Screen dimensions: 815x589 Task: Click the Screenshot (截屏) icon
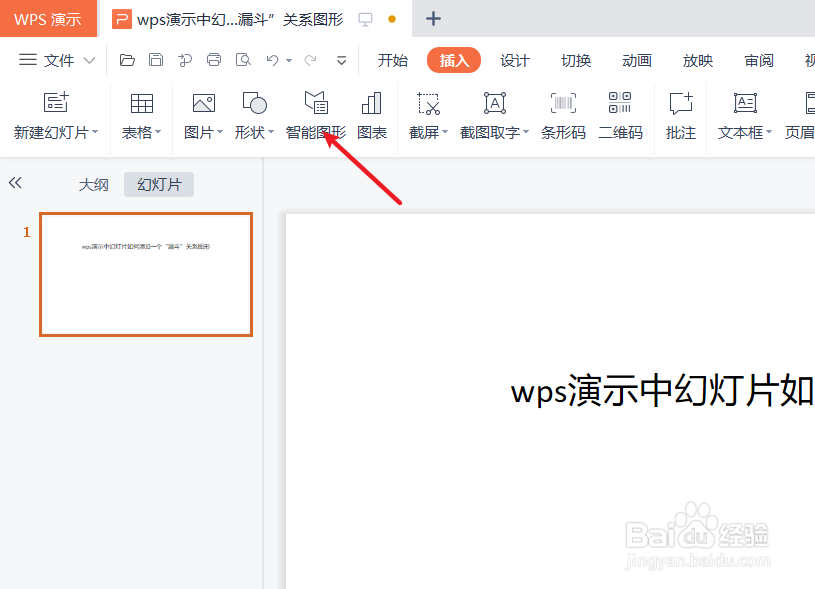pyautogui.click(x=428, y=103)
